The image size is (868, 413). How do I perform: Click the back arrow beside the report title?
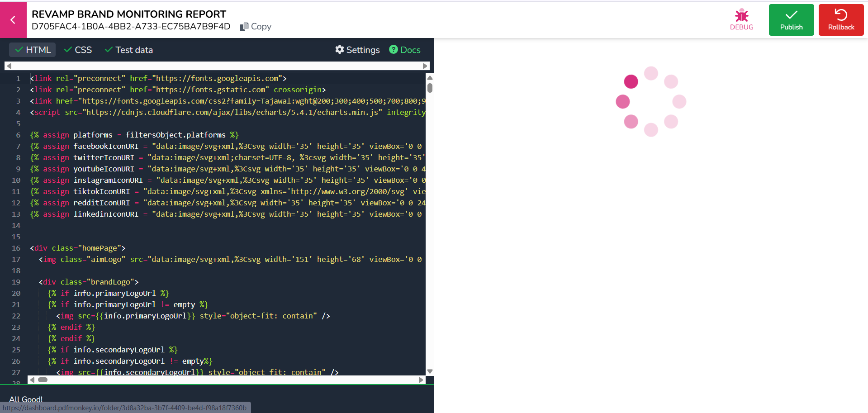pyautogui.click(x=12, y=20)
